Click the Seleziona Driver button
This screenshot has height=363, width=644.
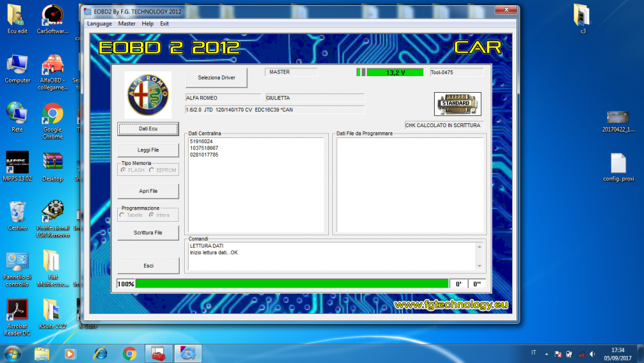coord(216,78)
